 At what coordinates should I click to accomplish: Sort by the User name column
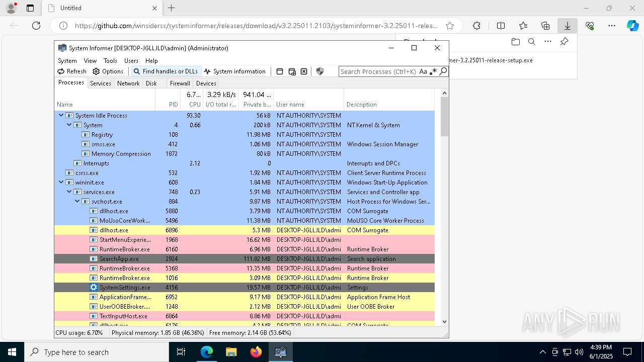point(308,100)
